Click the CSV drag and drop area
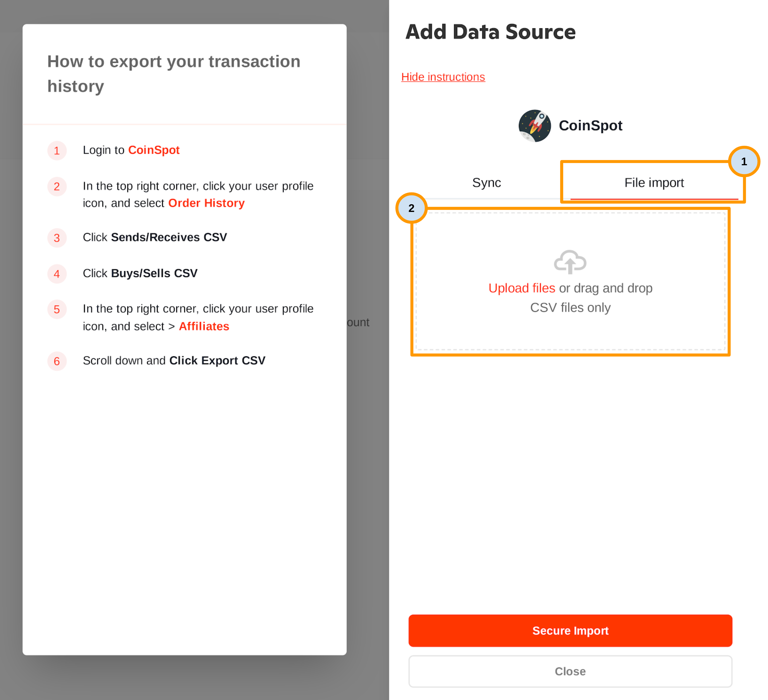 pyautogui.click(x=570, y=281)
